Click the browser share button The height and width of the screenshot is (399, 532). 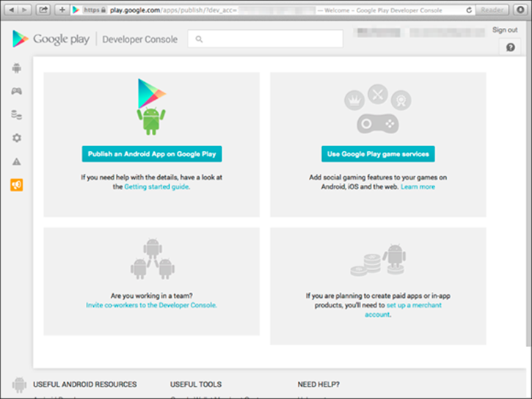(x=43, y=10)
